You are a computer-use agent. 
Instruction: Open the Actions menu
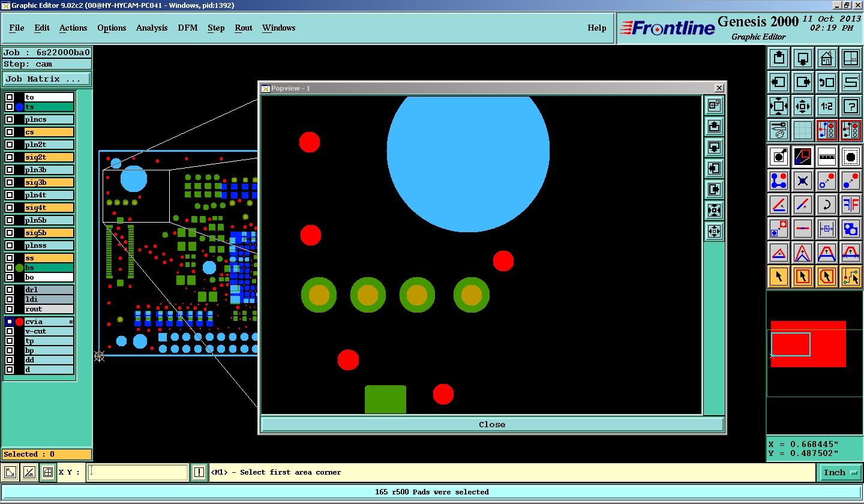pos(73,28)
